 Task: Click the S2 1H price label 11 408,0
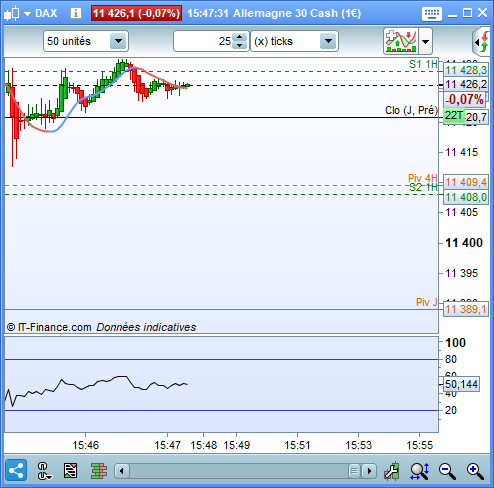(466, 197)
